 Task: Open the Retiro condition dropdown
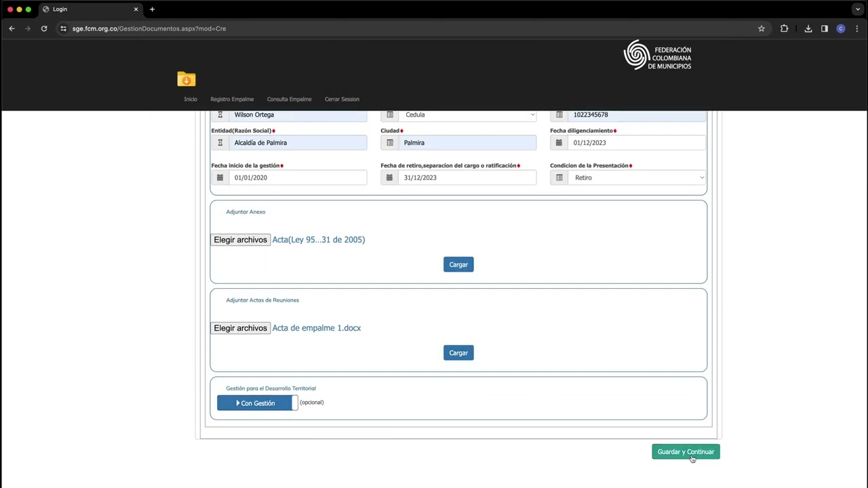point(637,178)
